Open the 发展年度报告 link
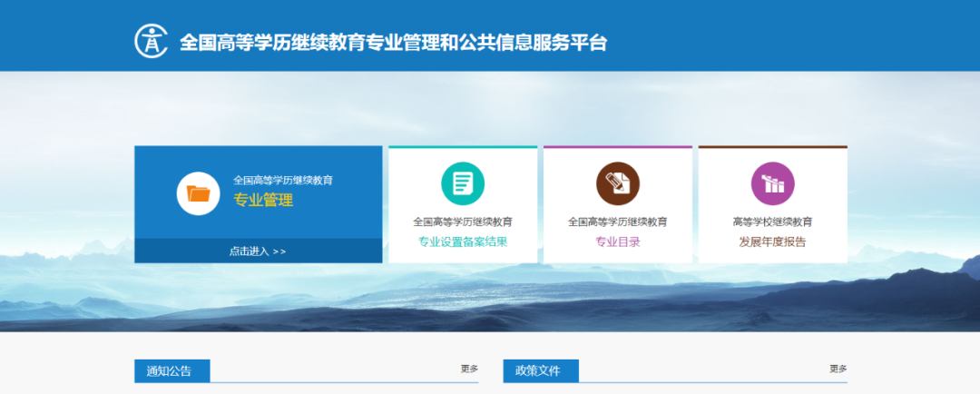The width and height of the screenshot is (980, 394). click(x=772, y=242)
